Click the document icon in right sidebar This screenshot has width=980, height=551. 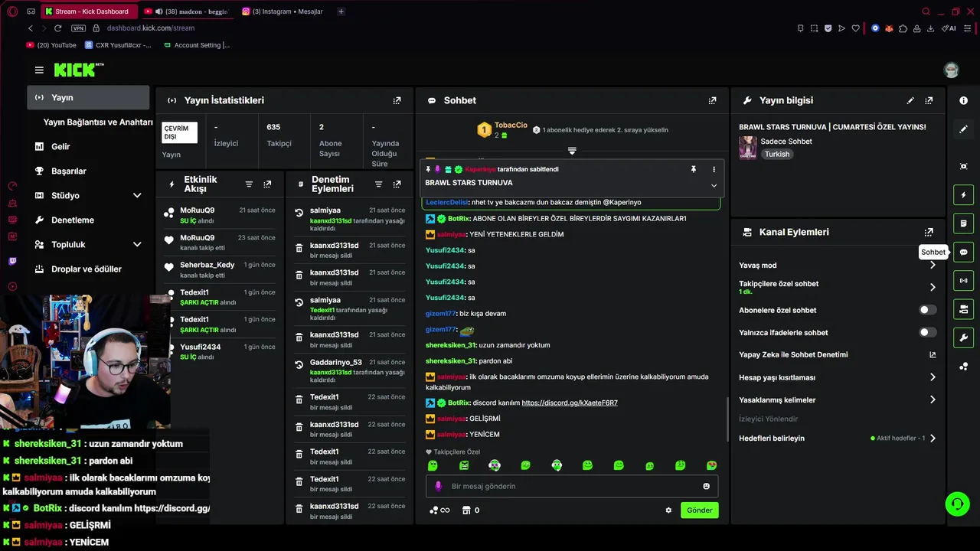963,223
